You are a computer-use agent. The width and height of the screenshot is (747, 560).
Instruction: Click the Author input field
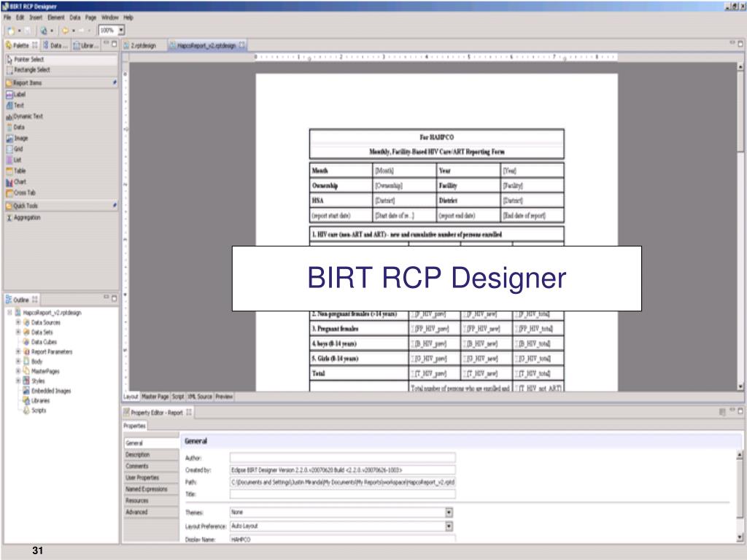pos(343,458)
